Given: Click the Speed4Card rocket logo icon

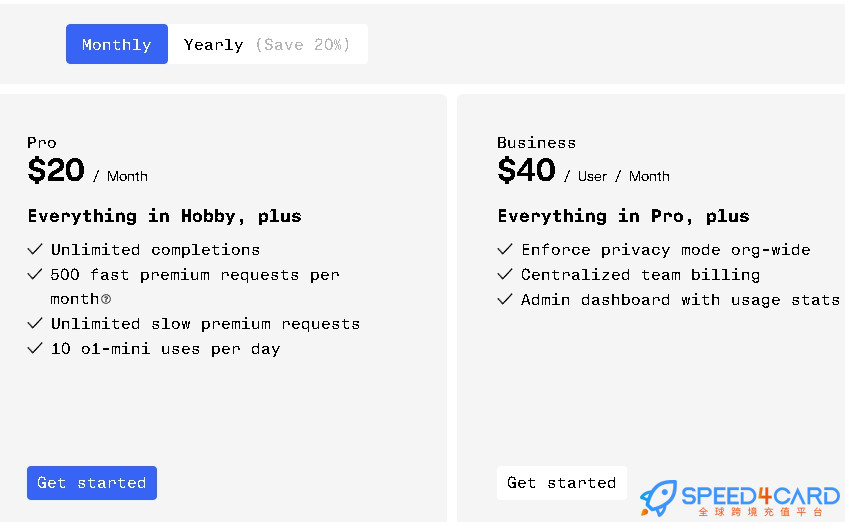Looking at the screenshot, I should [x=658, y=498].
